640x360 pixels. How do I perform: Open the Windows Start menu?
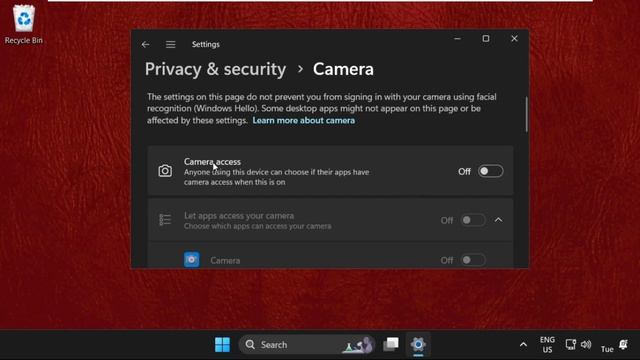pyautogui.click(x=222, y=345)
